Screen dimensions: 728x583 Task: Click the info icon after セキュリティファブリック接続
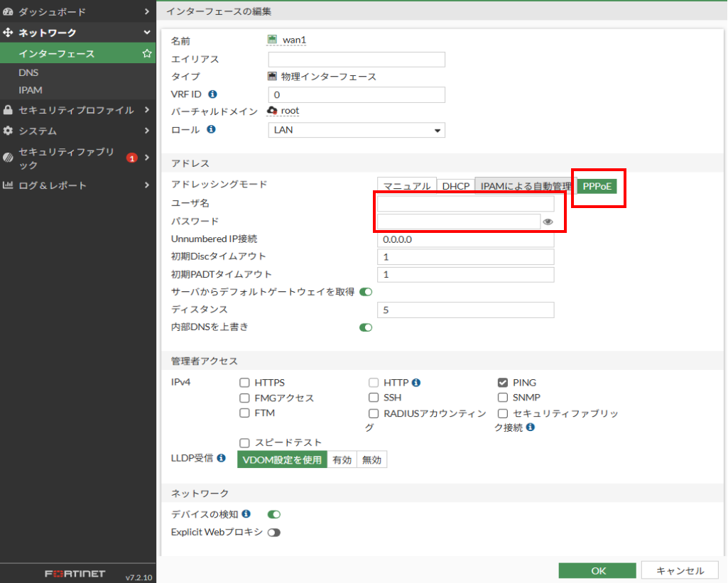pos(530,427)
